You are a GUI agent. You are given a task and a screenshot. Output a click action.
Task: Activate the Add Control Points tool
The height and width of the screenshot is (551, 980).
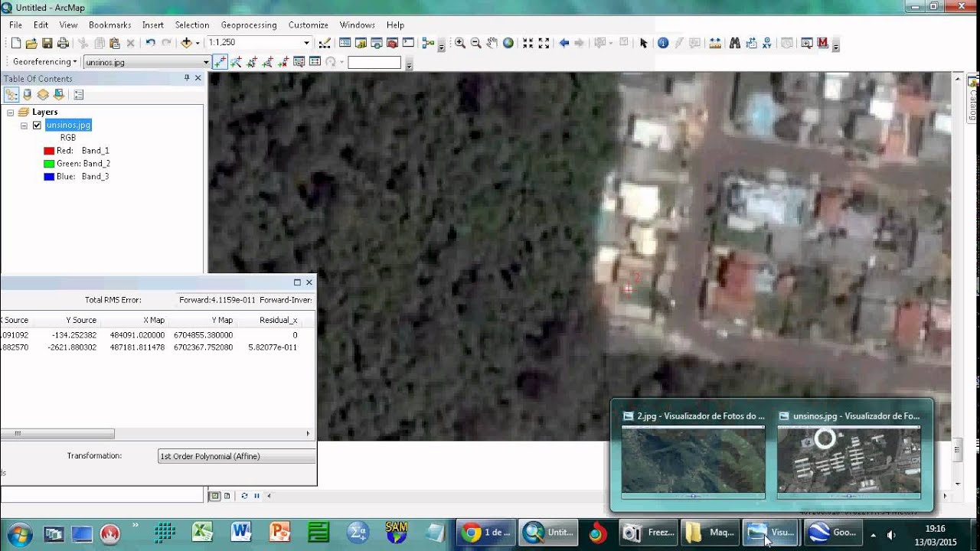coord(220,62)
